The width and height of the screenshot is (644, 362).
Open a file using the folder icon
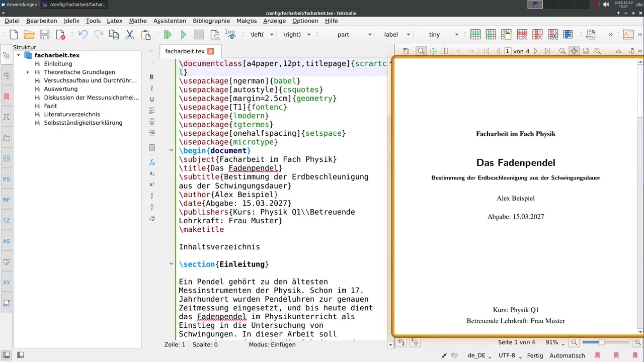coord(29,35)
